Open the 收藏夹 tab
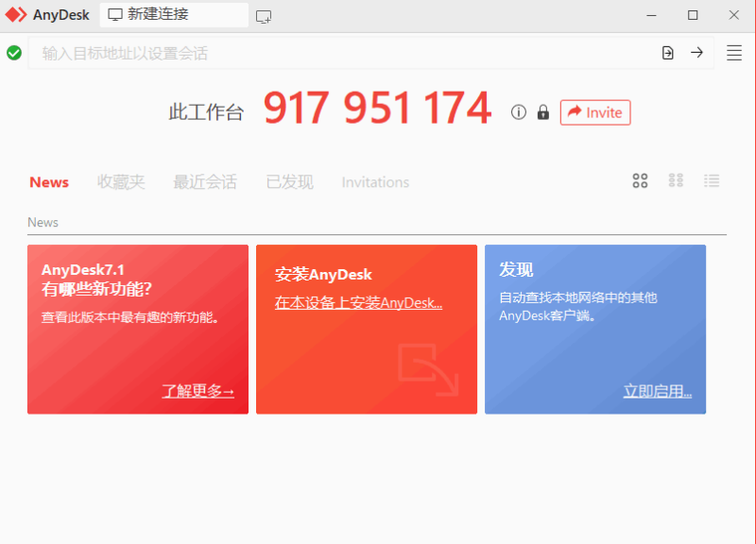Image resolution: width=756 pixels, height=544 pixels. 121,182
